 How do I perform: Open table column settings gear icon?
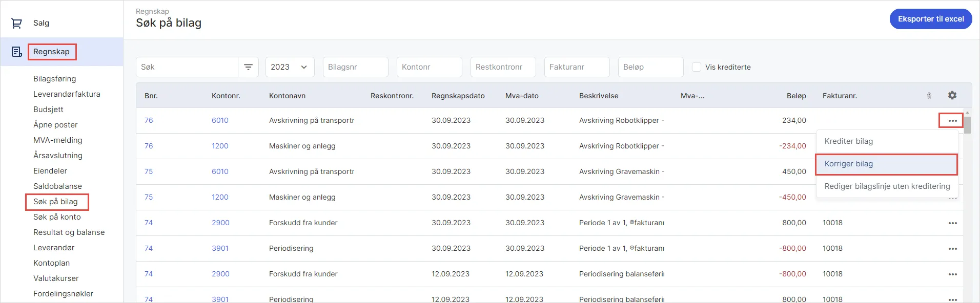tap(952, 95)
